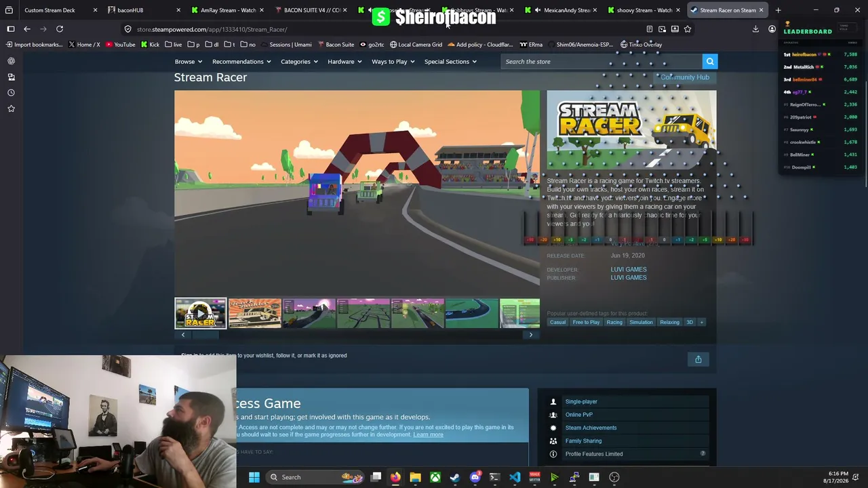
Task: Click the Relaxing tag
Action: coord(669,322)
